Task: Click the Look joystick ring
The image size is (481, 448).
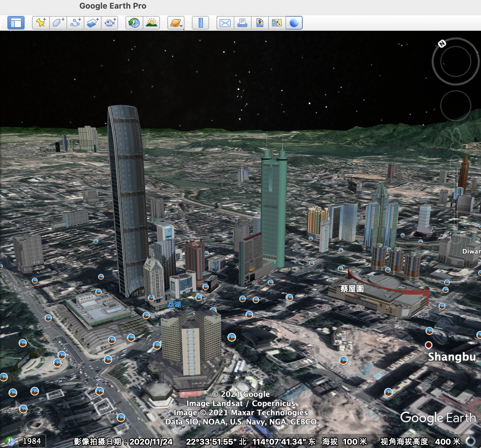Action: click(x=455, y=61)
